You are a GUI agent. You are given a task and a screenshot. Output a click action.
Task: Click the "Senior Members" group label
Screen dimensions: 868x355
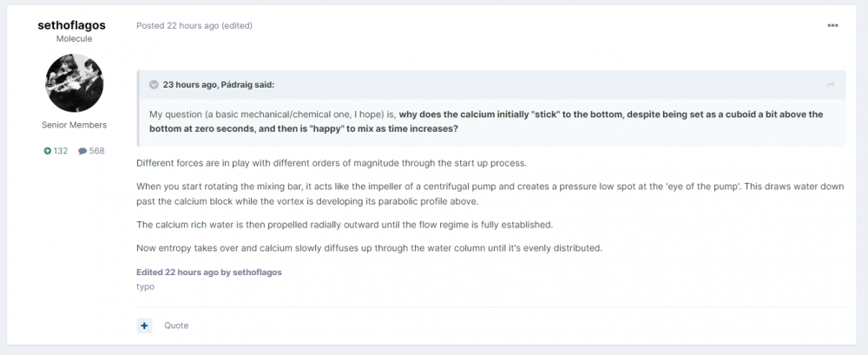pyautogui.click(x=74, y=125)
